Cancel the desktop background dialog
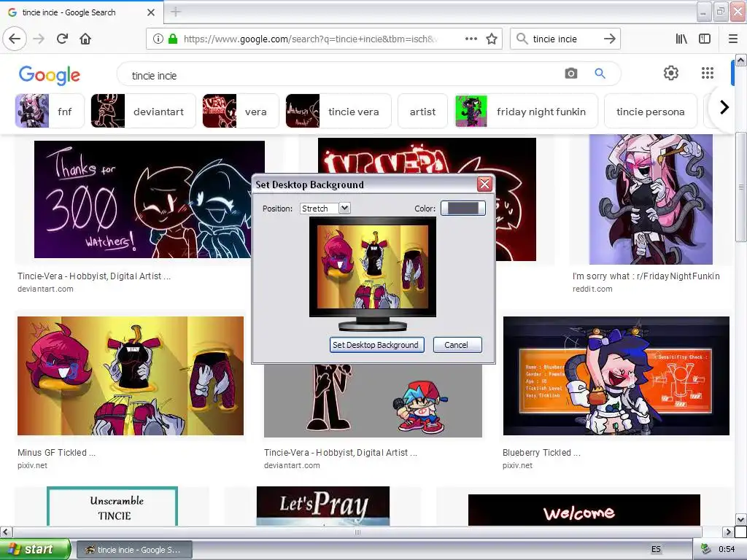This screenshot has width=747, height=560. [457, 345]
